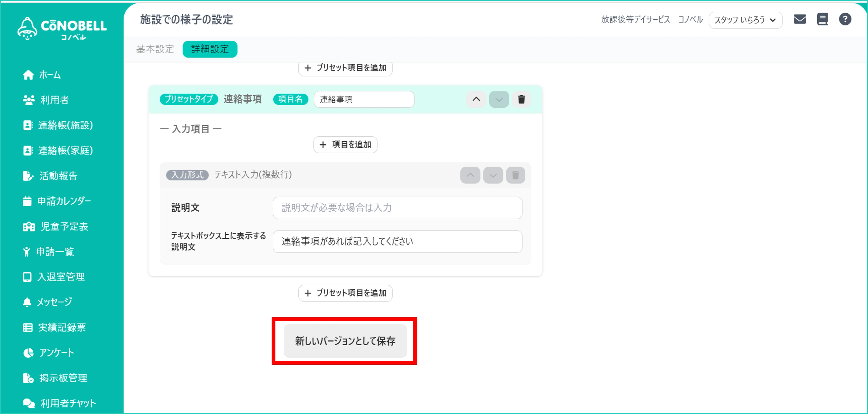This screenshot has height=414, width=868.
Task: Click the 実績記録票 table icon
Action: pos(28,328)
